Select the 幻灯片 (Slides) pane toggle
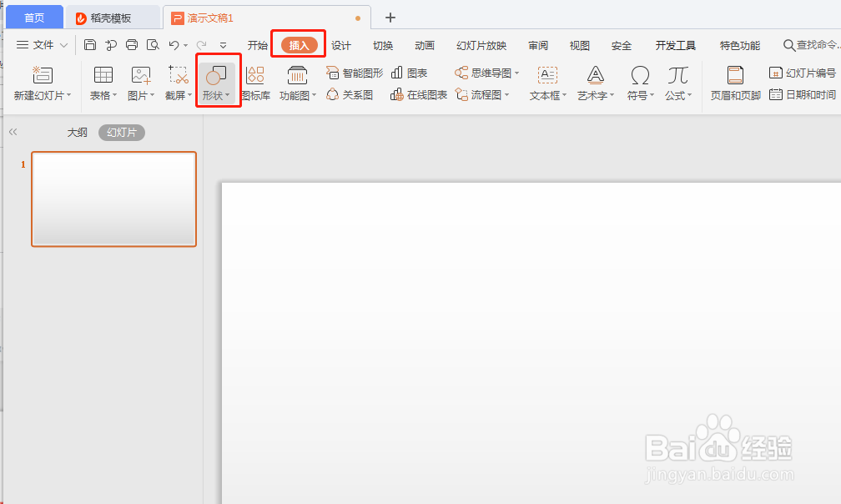Image resolution: width=841 pixels, height=504 pixels. [121, 132]
